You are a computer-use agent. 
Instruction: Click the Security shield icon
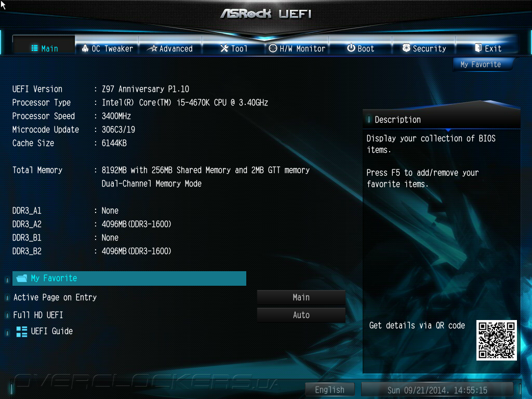tap(406, 48)
